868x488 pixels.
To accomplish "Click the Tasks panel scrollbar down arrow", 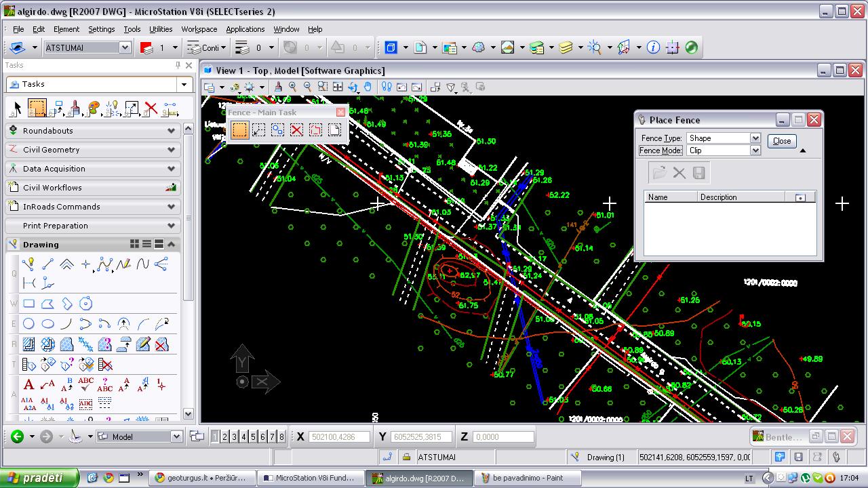I will (x=188, y=414).
